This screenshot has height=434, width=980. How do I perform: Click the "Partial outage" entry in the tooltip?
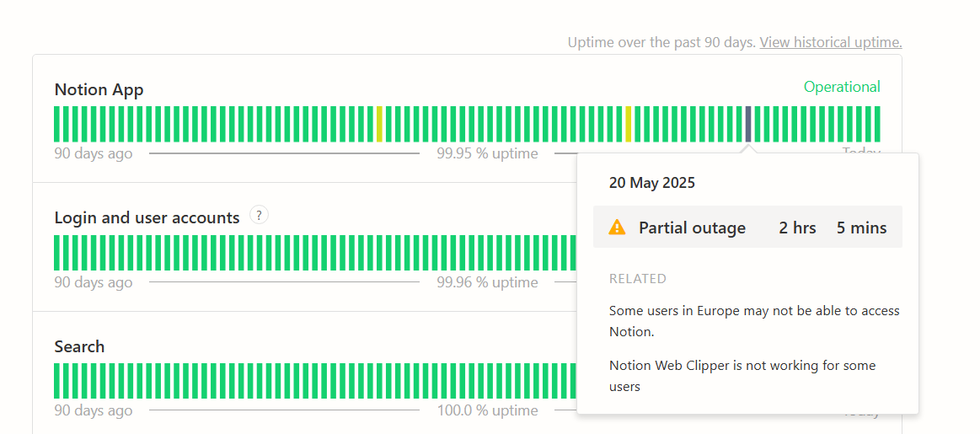point(692,228)
